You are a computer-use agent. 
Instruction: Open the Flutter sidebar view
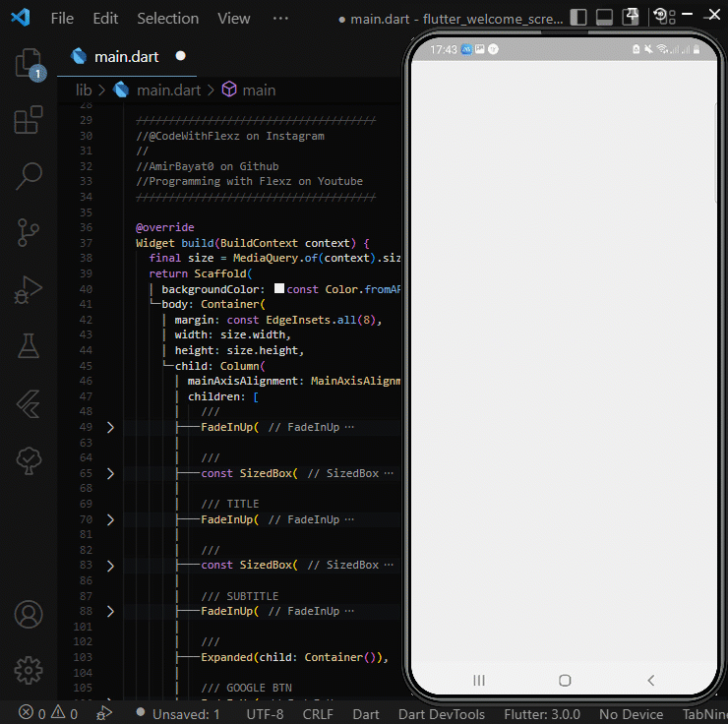coord(29,403)
